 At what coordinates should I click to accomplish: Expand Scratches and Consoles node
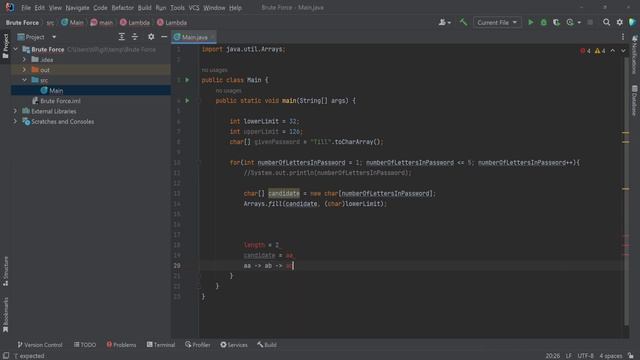pyautogui.click(x=16, y=121)
